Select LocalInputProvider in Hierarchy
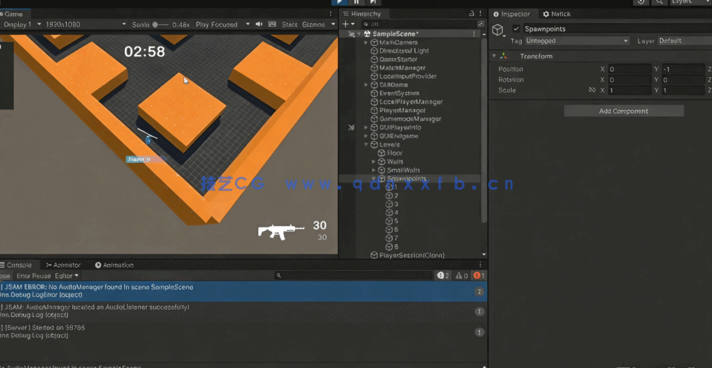 (x=408, y=76)
